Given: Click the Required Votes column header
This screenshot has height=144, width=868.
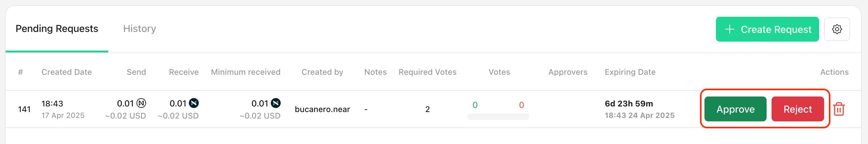Looking at the screenshot, I should tap(427, 72).
